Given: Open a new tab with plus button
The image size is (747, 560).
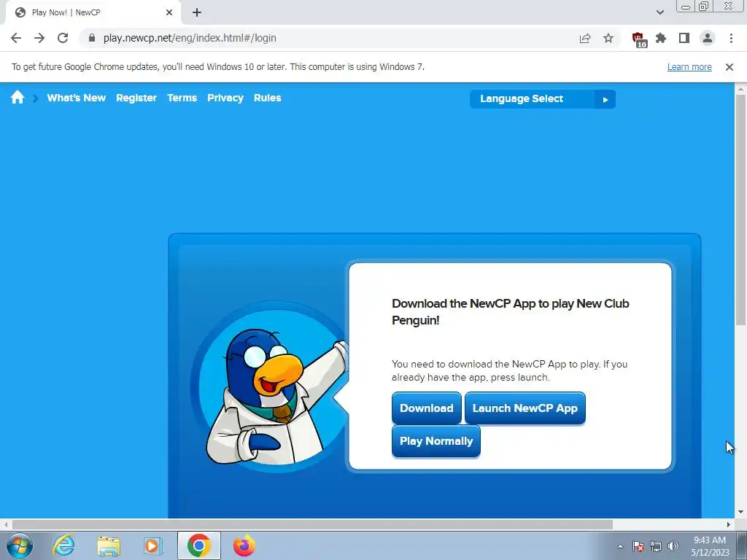Looking at the screenshot, I should pyautogui.click(x=197, y=13).
